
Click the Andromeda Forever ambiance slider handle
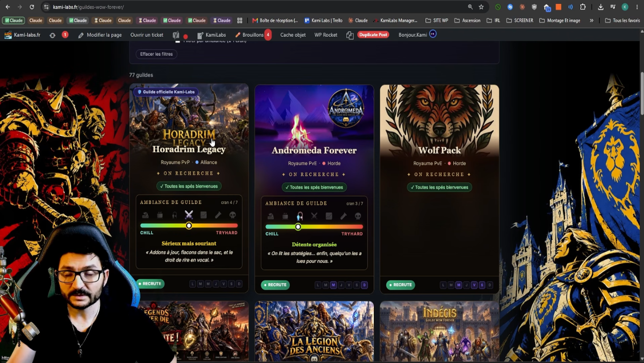coord(298,227)
